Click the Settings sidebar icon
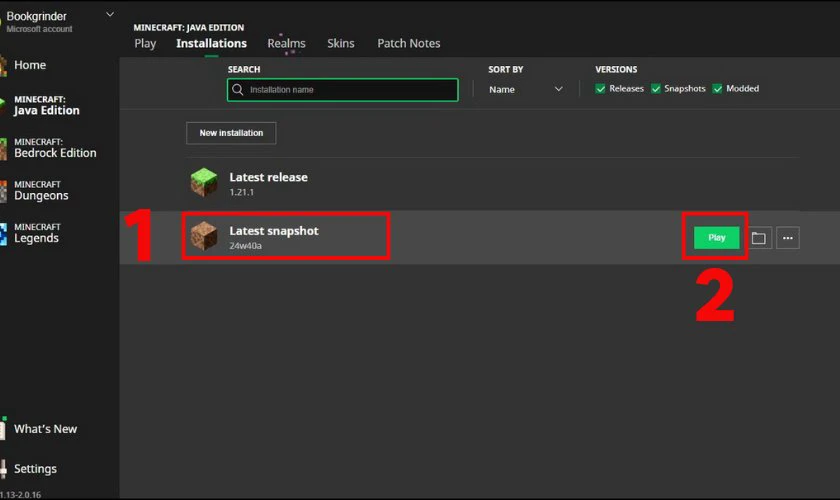This screenshot has width=840, height=500. (x=3, y=468)
